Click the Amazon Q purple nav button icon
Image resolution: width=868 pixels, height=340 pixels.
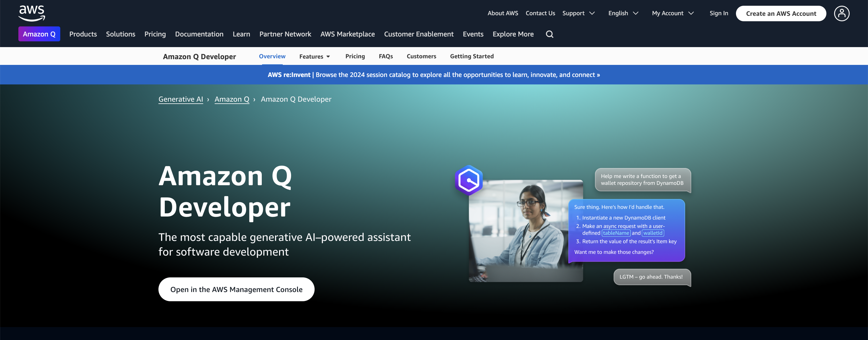39,34
